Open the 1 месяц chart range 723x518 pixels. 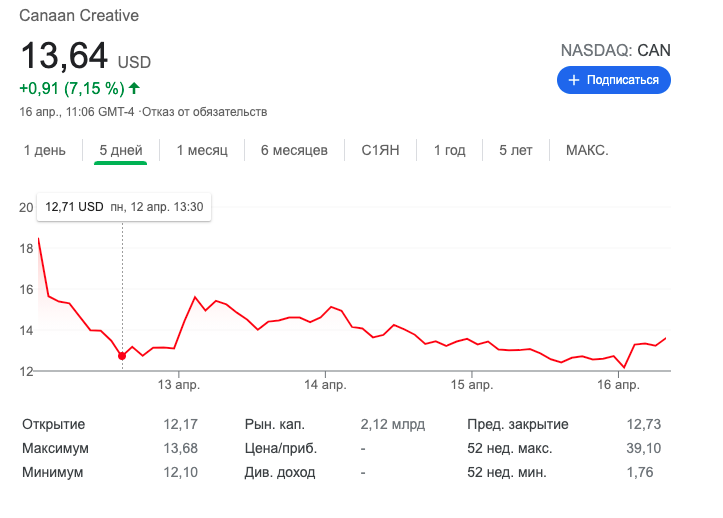click(202, 150)
